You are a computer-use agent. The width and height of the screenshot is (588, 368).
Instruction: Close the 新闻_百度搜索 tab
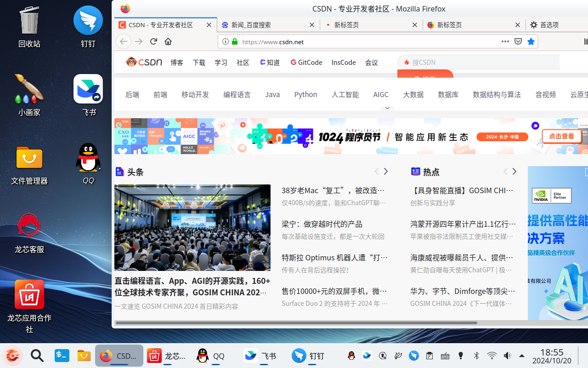click(312, 25)
